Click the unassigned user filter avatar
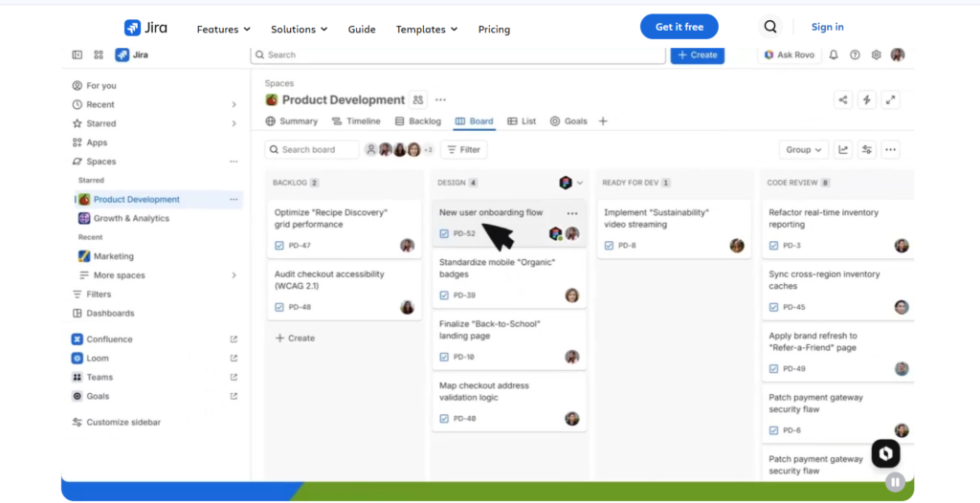This screenshot has height=503, width=980. (x=370, y=149)
